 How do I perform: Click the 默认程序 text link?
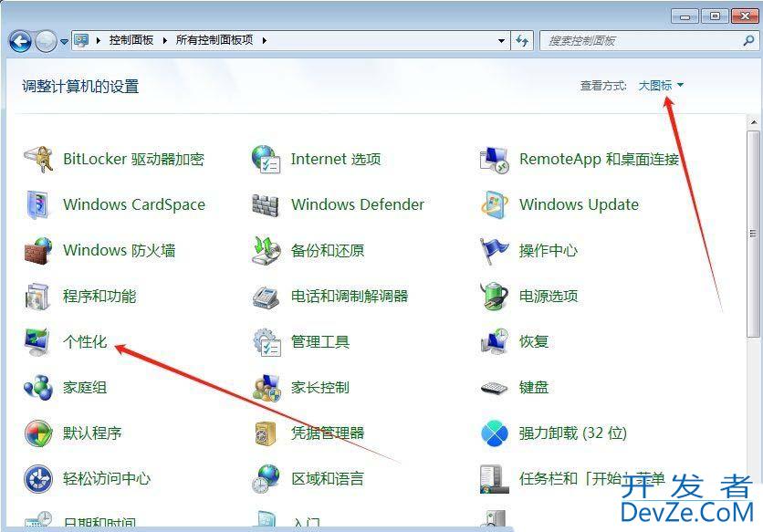click(x=92, y=433)
